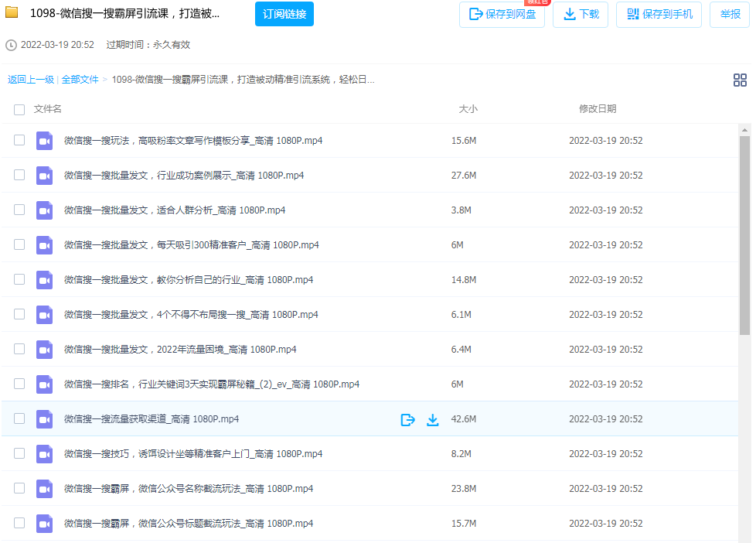Screen dimensions: 756x543
Task: Go back via 返回上一级 link
Action: 31,80
